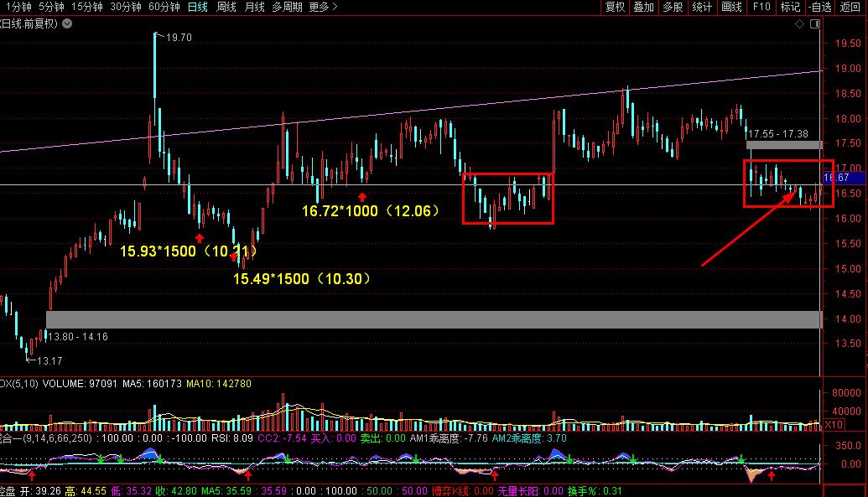This screenshot has height=497, width=868.
Task: Click the 15.93*1500 (10.21) trade annotation
Action: tap(188, 251)
